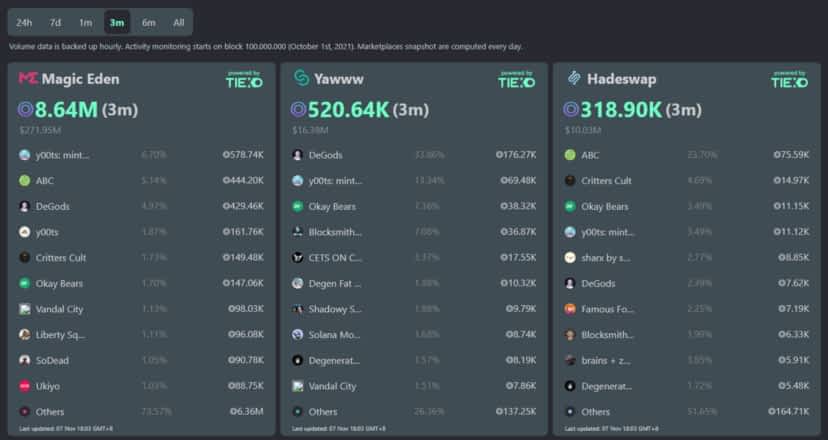The width and height of the screenshot is (828, 440).
Task: Open Critters Cult collection name in Hadeswap
Action: point(606,181)
